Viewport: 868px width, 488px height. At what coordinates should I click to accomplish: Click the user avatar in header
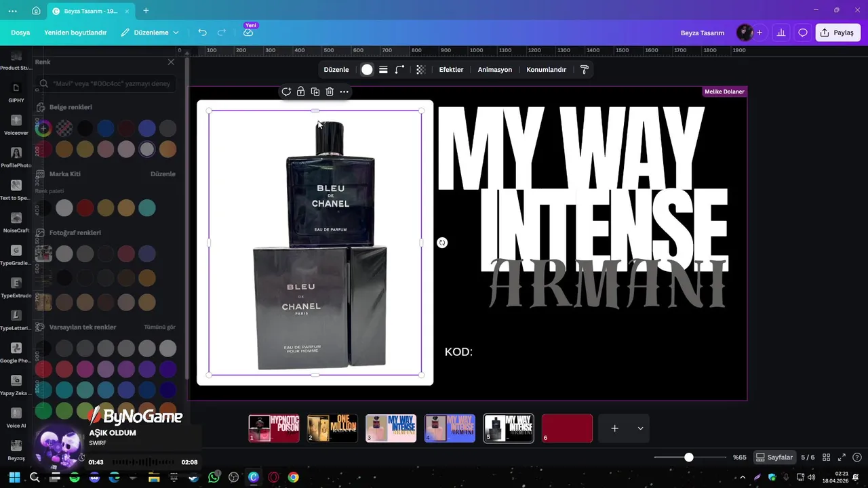pos(745,33)
